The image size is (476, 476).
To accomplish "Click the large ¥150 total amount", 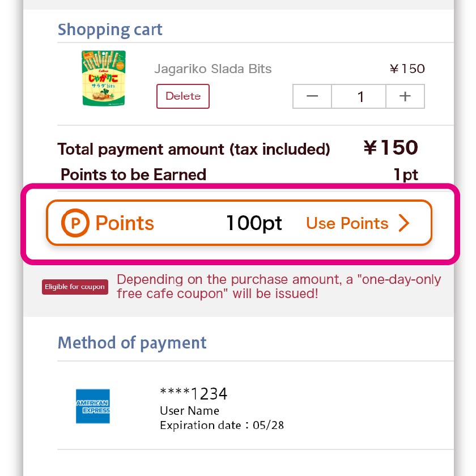I will [390, 148].
